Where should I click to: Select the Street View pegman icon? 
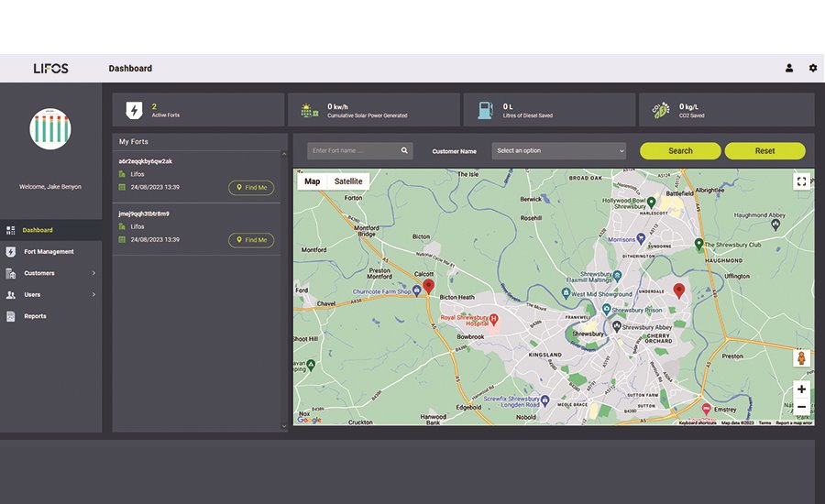click(801, 358)
